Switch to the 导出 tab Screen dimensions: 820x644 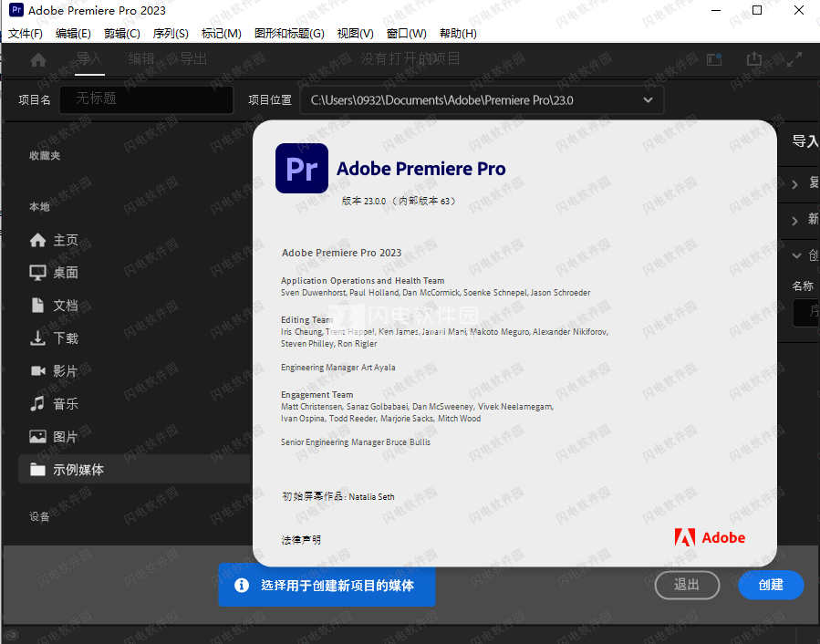pos(193,59)
